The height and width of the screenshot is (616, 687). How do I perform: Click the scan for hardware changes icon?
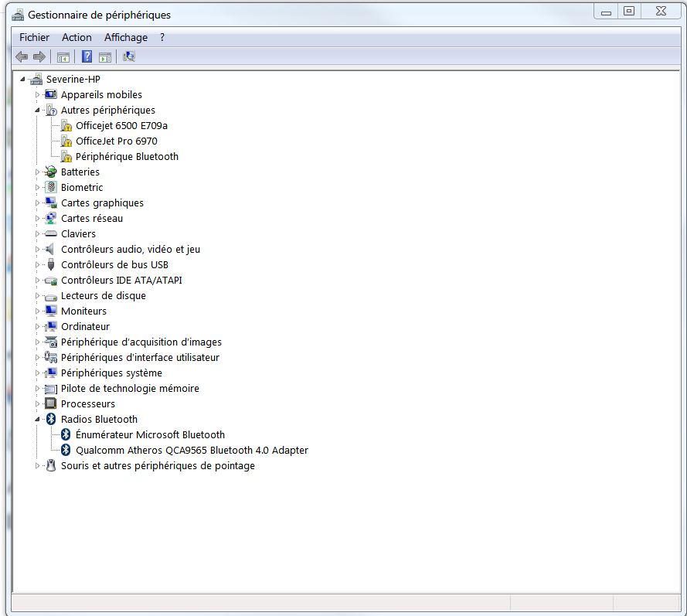(129, 56)
